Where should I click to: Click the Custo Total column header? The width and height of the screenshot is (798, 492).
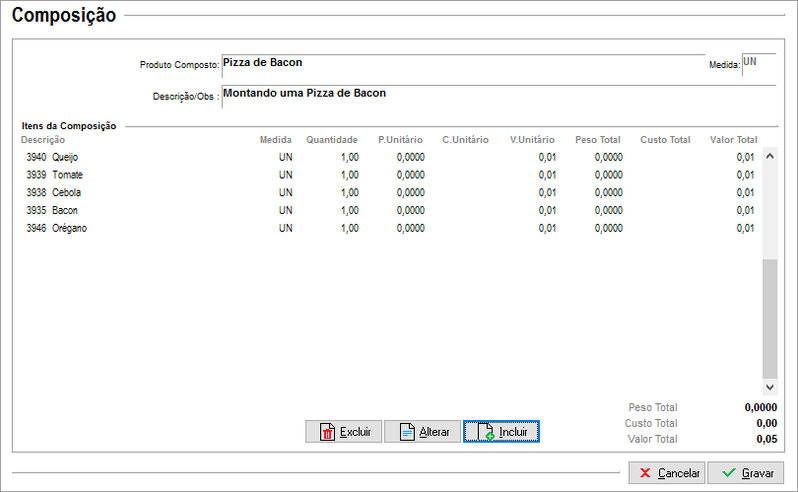click(x=665, y=140)
